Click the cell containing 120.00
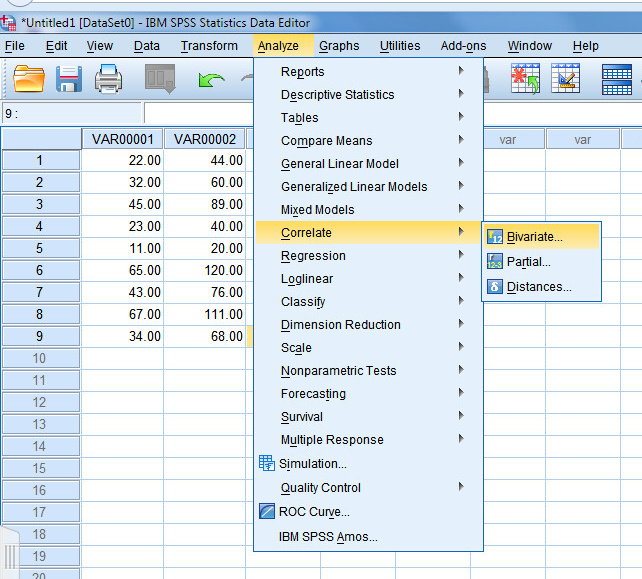The image size is (642, 579). pyautogui.click(x=205, y=270)
